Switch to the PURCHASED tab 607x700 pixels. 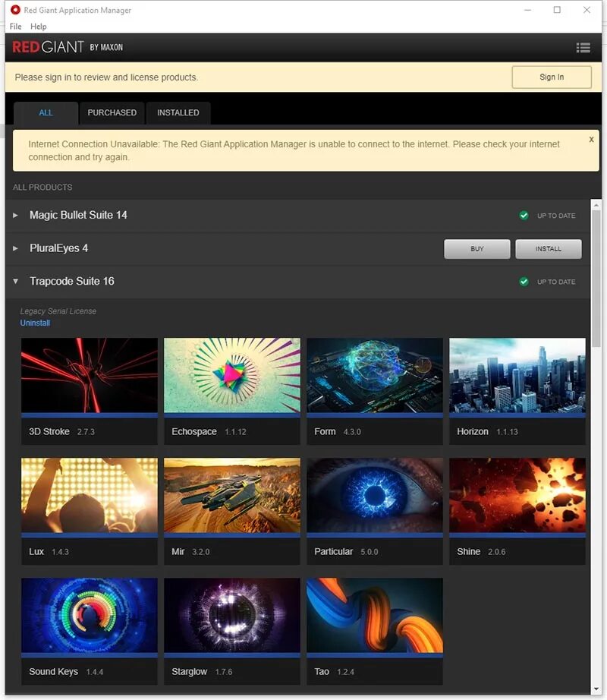coord(112,113)
